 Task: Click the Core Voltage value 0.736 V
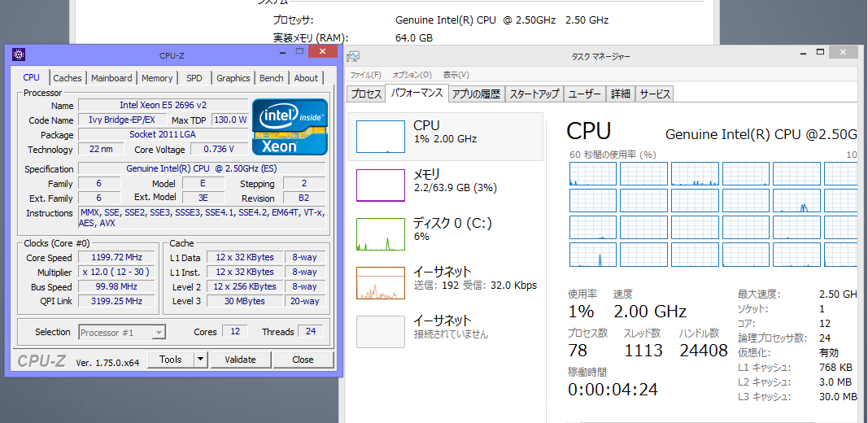click(219, 149)
